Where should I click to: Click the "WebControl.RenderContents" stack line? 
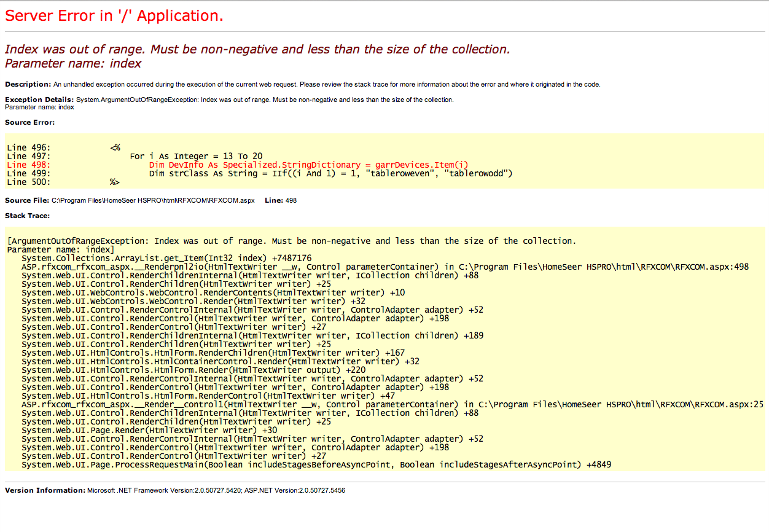pos(213,292)
